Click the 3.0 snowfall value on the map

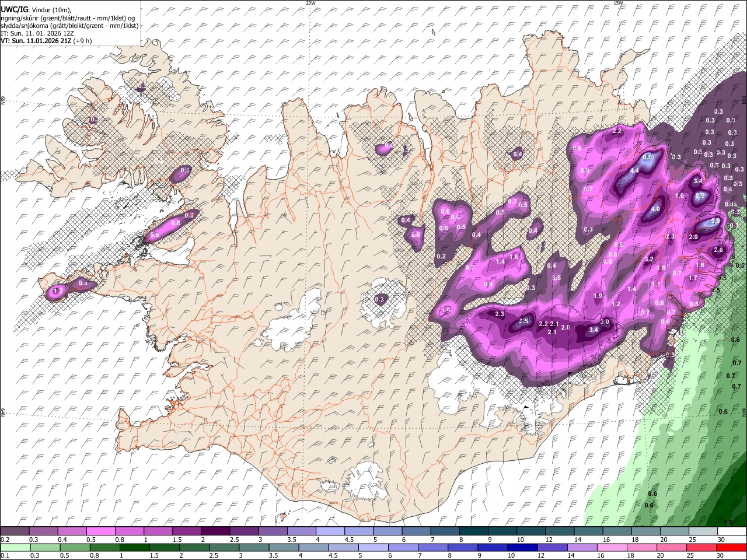605,322
